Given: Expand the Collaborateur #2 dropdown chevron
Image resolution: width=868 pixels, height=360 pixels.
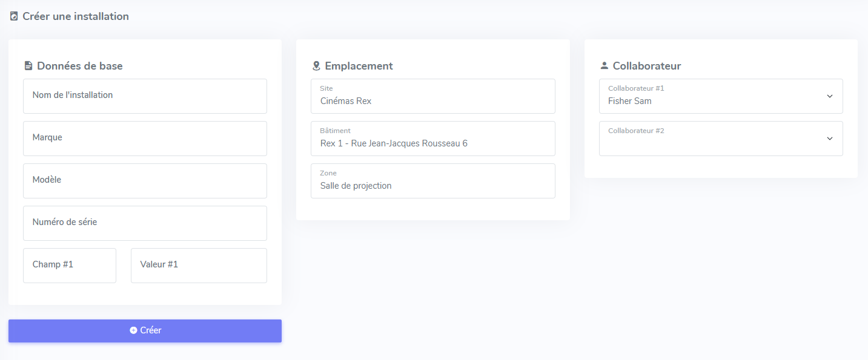Looking at the screenshot, I should [829, 139].
